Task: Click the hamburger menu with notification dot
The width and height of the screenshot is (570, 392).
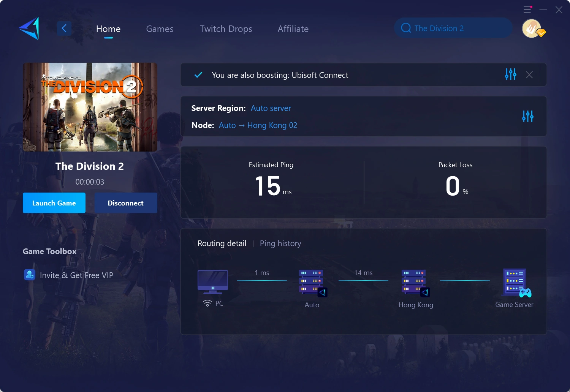Action: pos(527,9)
